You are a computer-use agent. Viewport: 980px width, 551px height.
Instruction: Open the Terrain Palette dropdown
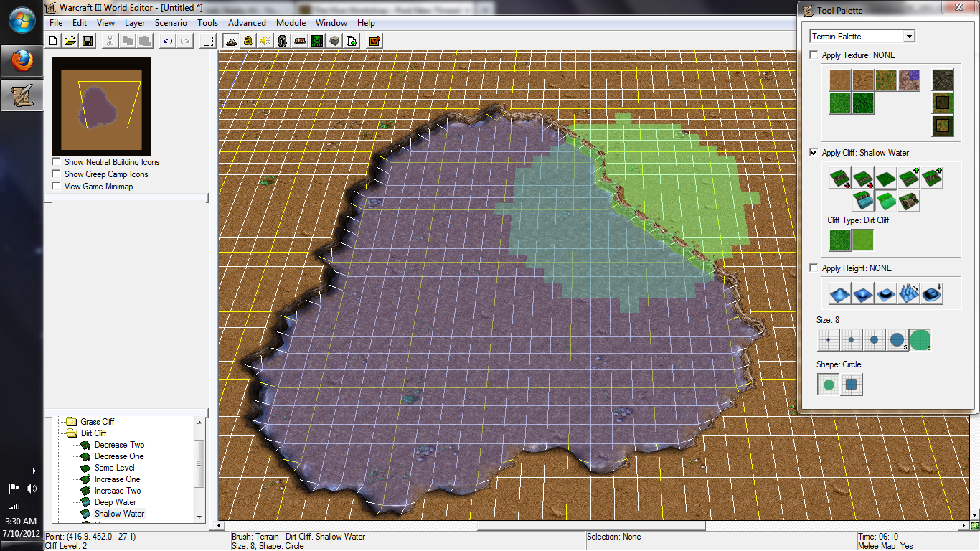[862, 37]
